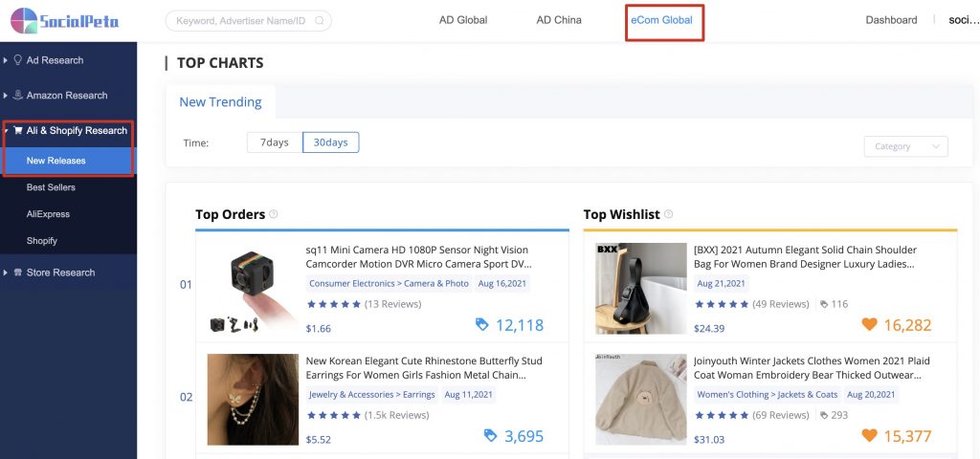Open Shopify in sidebar

tap(42, 241)
